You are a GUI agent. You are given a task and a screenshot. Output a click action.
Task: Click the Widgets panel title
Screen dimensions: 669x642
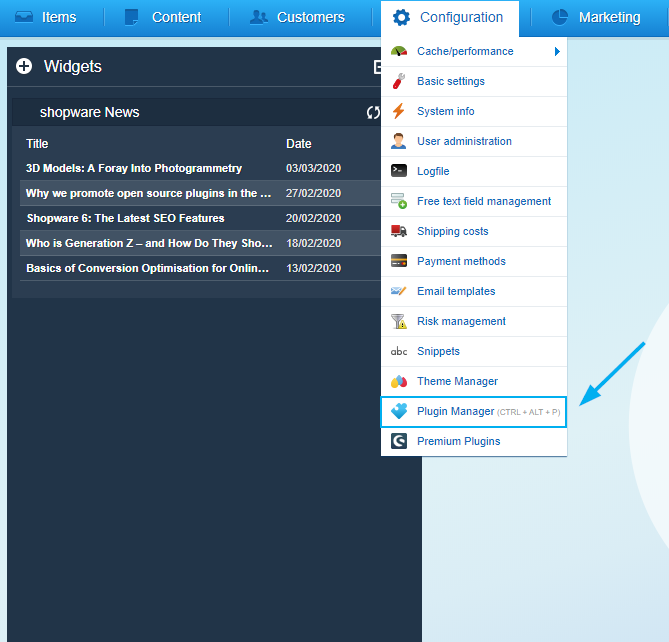[x=73, y=67]
